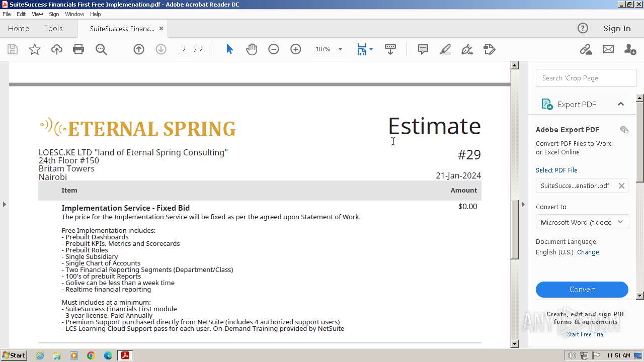Click the taskbar clock 11:51 AM
Viewport: 644px width, 362px height.
[x=618, y=355]
